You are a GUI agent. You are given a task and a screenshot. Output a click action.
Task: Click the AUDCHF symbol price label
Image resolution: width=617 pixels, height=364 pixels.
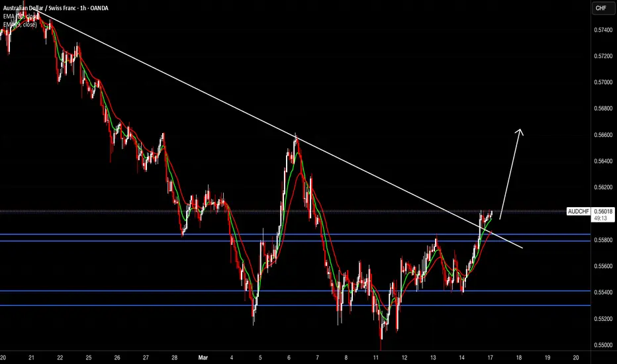[x=579, y=212]
